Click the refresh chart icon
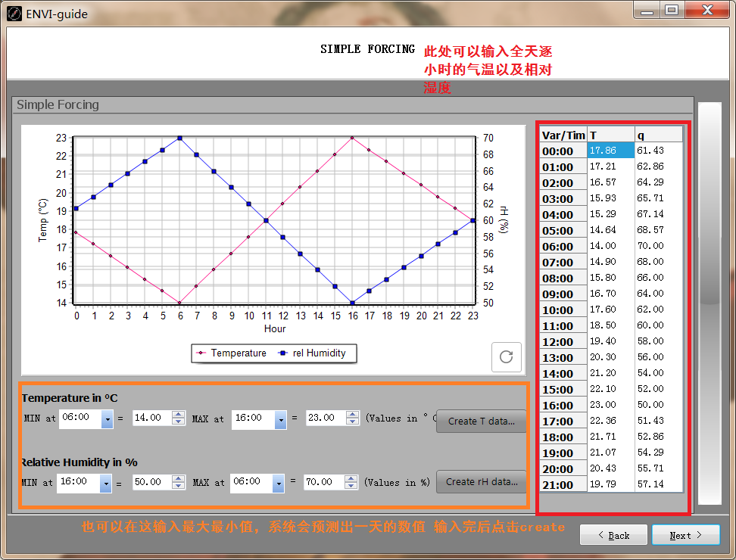736x560 pixels. [507, 356]
